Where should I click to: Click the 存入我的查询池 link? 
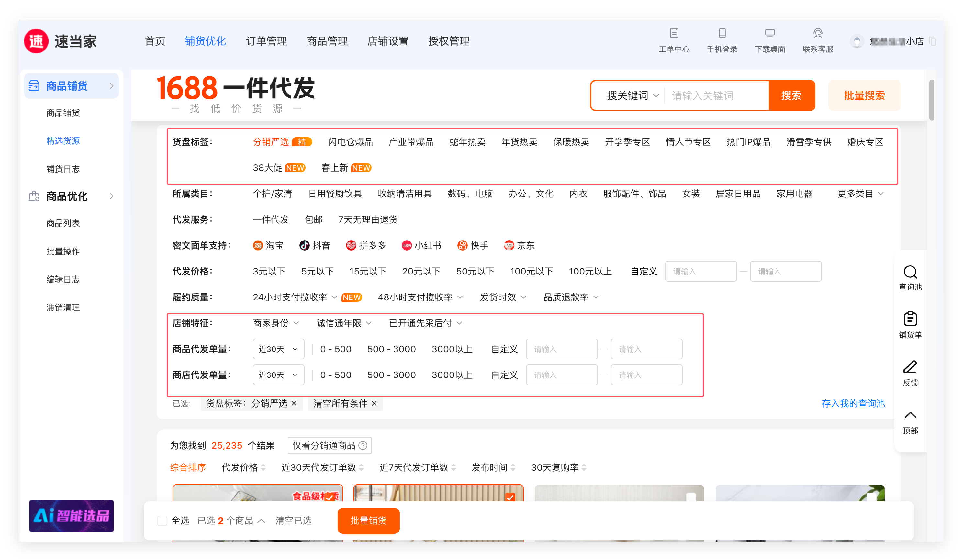pos(853,403)
